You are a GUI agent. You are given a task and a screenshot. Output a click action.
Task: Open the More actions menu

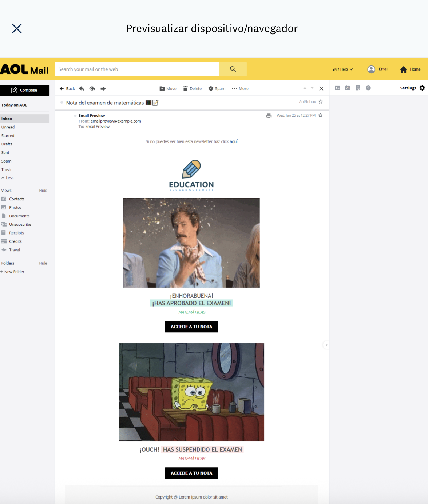(240, 88)
